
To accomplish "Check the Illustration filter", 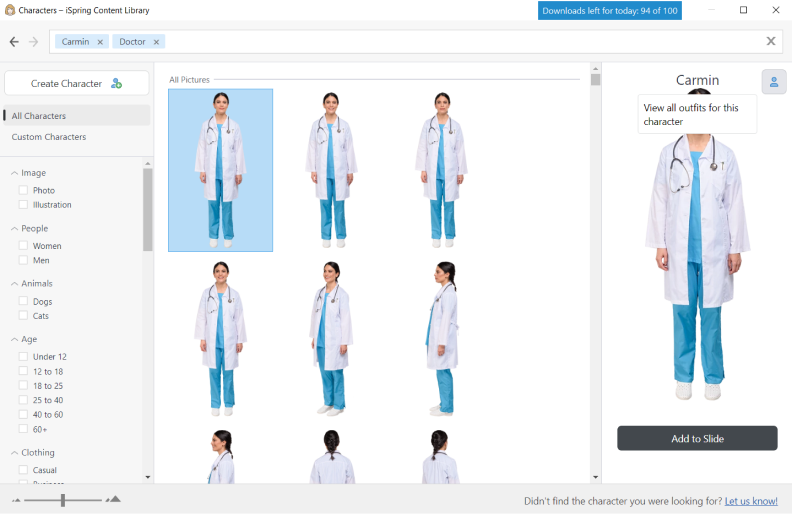I will (23, 204).
